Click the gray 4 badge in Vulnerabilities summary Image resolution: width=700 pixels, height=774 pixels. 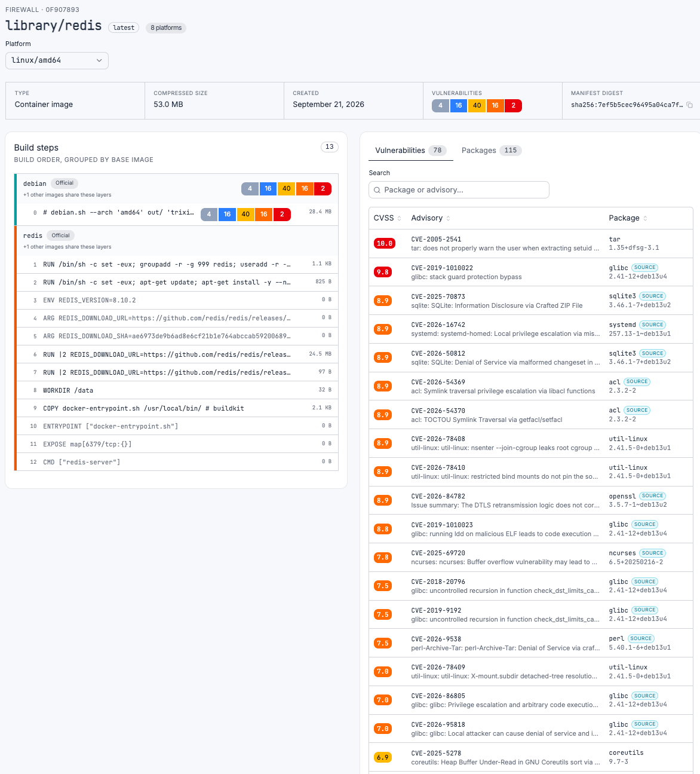click(440, 105)
